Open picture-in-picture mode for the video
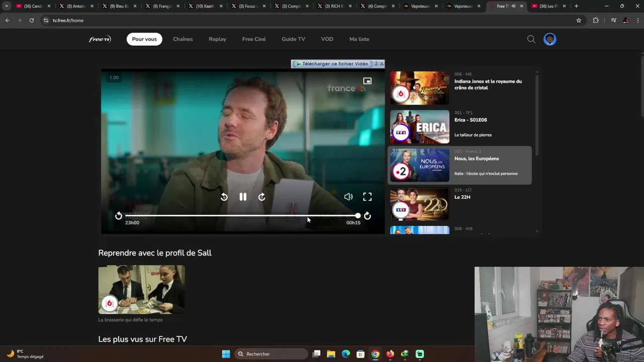644x362 pixels. pyautogui.click(x=367, y=81)
